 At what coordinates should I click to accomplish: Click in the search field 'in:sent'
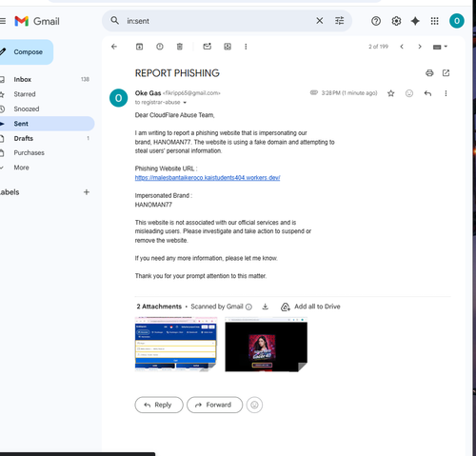[x=219, y=21]
